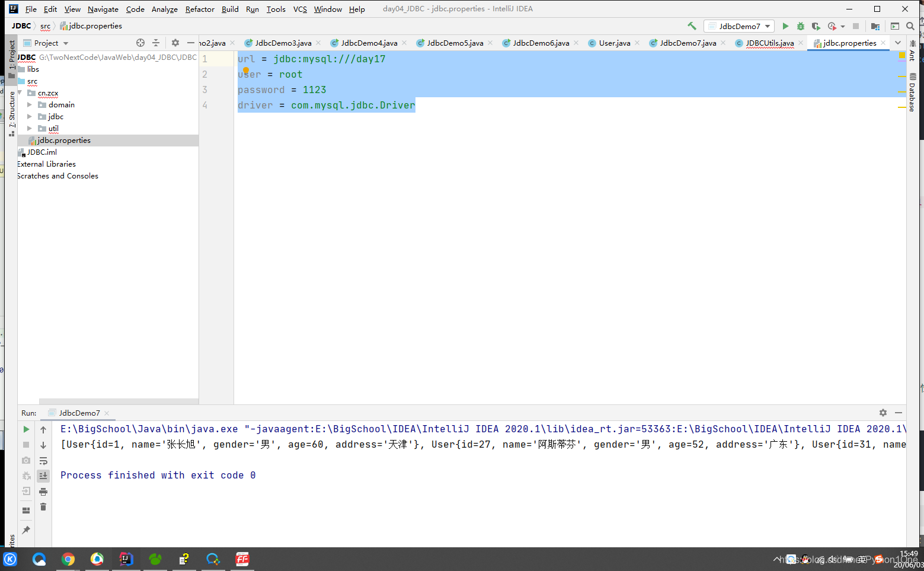Screen dimensions: 924x571
Task: Switch to User.java tab
Action: click(x=615, y=43)
